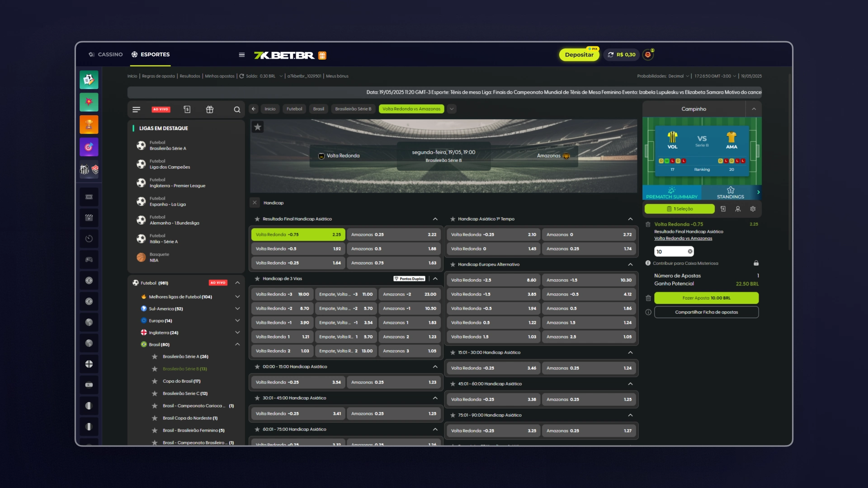Collapse the 15:01 - 30:00 Handicap Asiático market
The width and height of the screenshot is (868, 488).
630,352
